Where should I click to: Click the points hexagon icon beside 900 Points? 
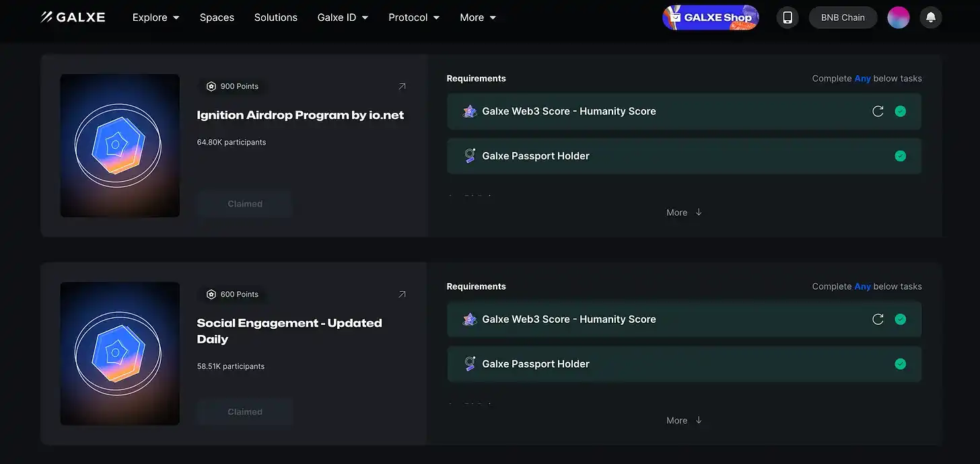[211, 86]
